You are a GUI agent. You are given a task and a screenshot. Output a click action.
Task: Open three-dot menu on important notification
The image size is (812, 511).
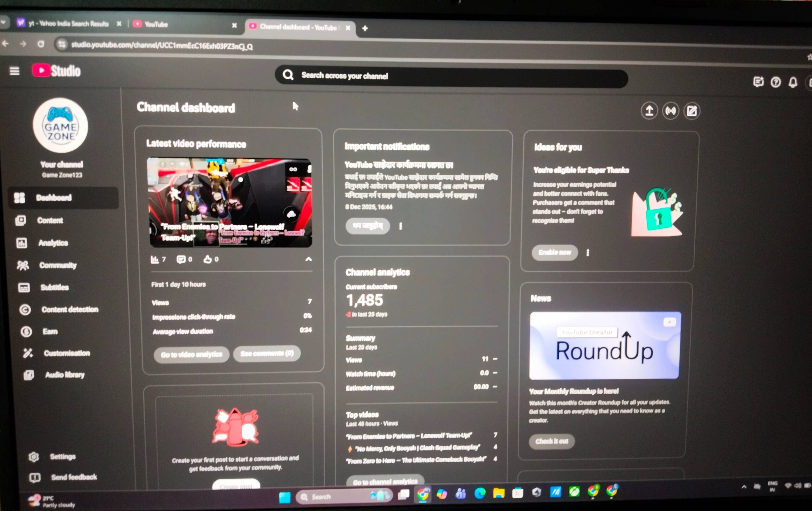(401, 226)
